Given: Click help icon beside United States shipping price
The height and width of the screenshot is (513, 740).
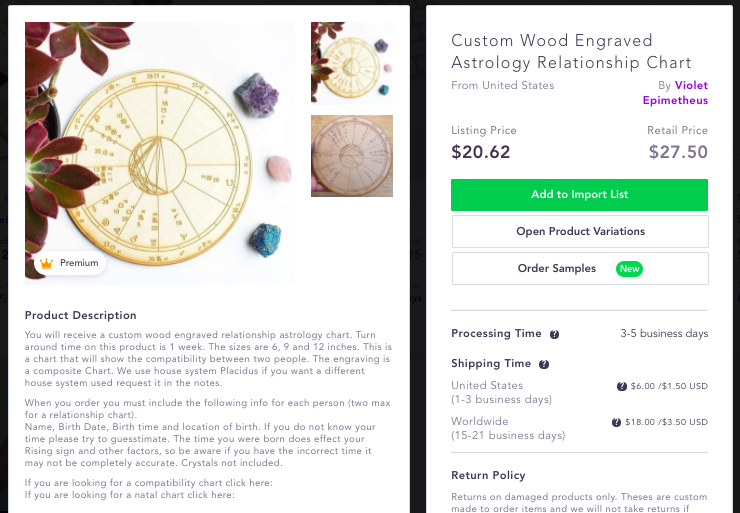Looking at the screenshot, I should point(622,386).
